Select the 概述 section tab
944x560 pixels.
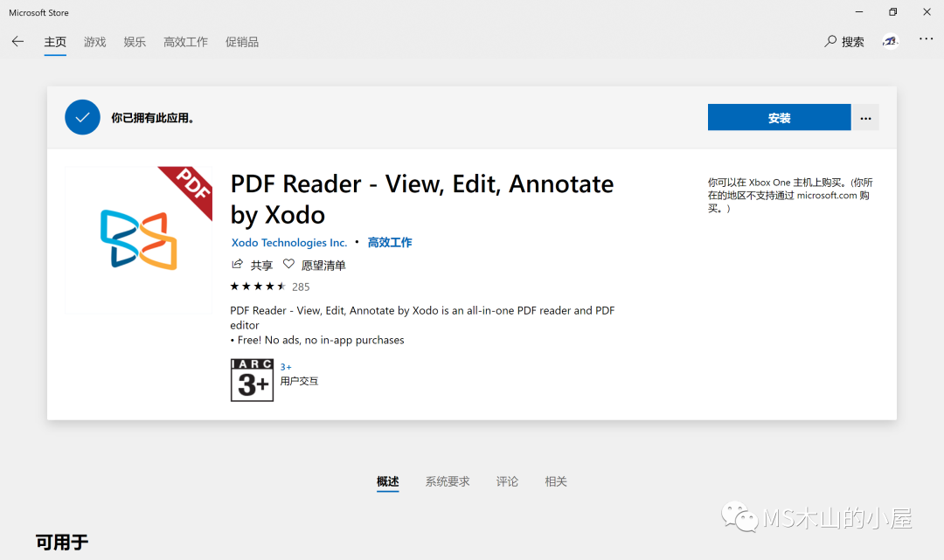(388, 481)
